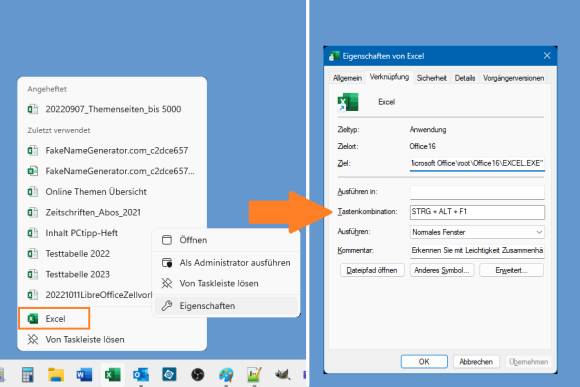This screenshot has height=387, width=580.
Task: Open 20221011LibreOfficeZellvorl recent file
Action: pyautogui.click(x=86, y=295)
